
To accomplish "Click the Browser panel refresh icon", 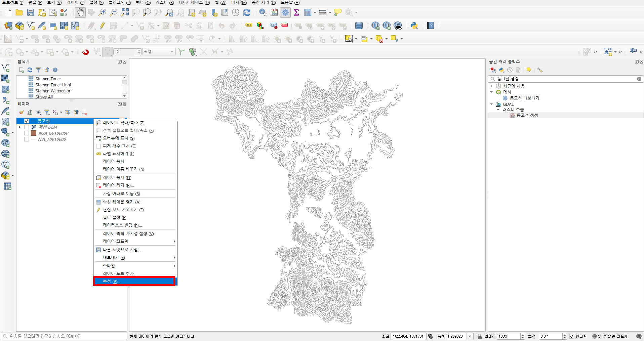I will (30, 70).
